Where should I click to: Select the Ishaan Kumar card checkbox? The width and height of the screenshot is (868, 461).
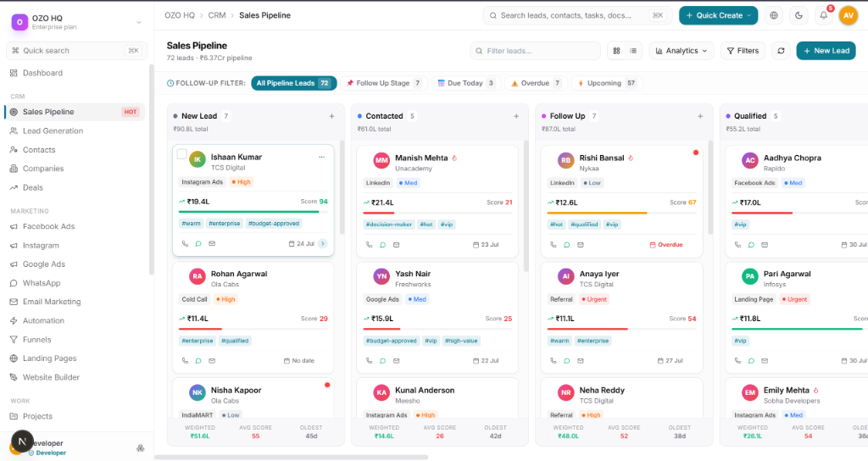coord(181,154)
